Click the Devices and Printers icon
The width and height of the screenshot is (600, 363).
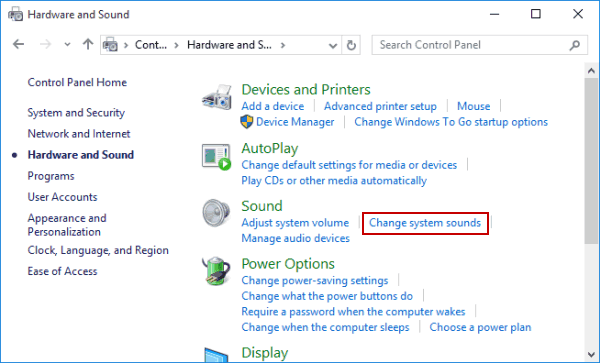[217, 97]
